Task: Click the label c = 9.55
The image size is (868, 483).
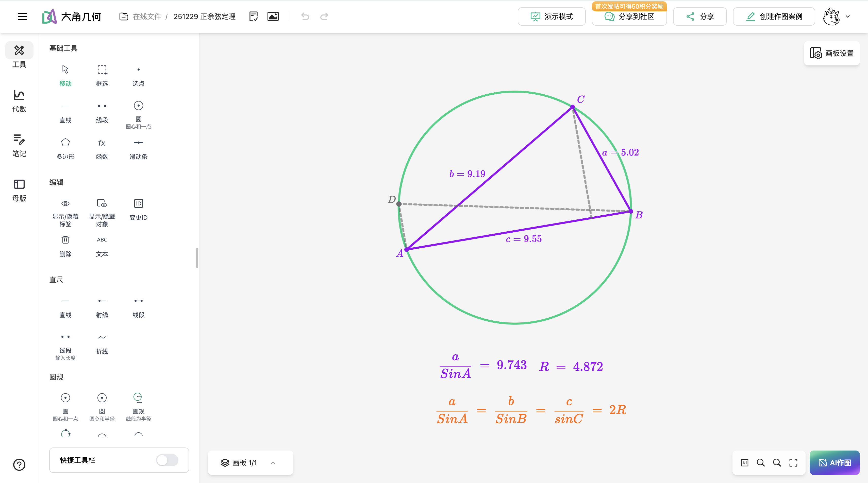Action: 524,239
